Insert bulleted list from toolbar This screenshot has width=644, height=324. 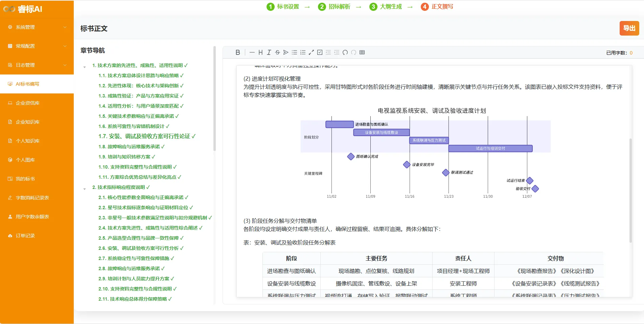[294, 52]
